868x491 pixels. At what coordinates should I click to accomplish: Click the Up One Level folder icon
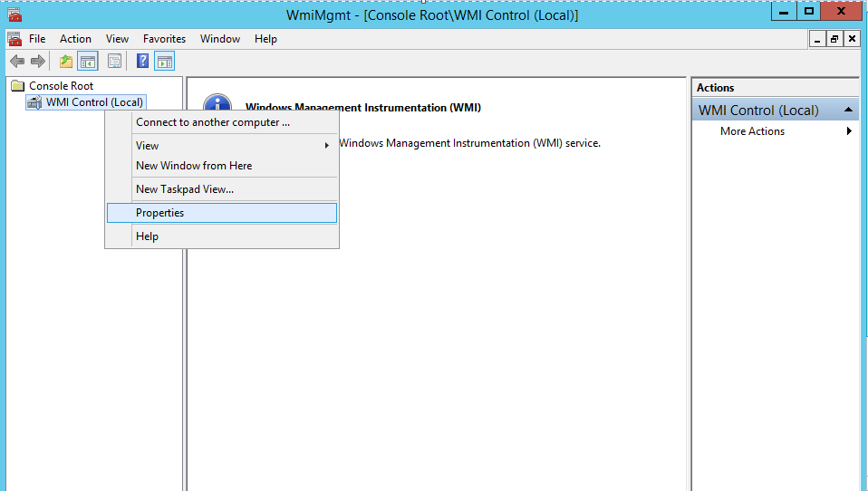[65, 62]
